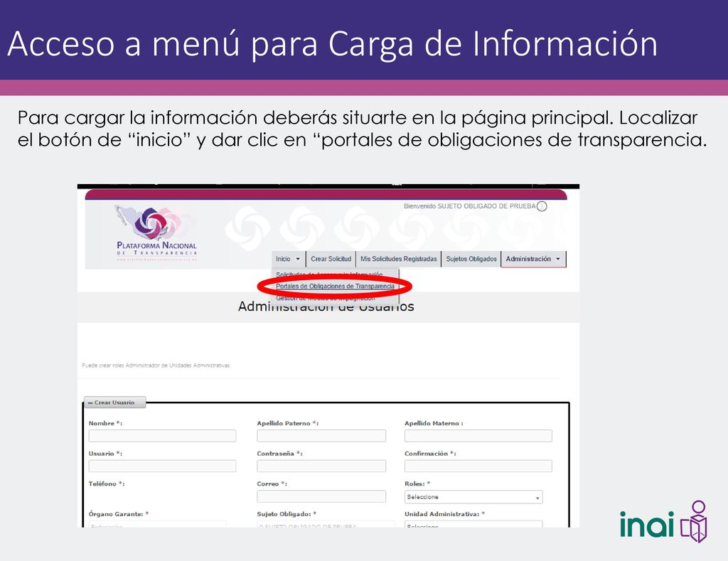
Task: Focus the Contraseña field
Action: pyautogui.click(x=321, y=466)
